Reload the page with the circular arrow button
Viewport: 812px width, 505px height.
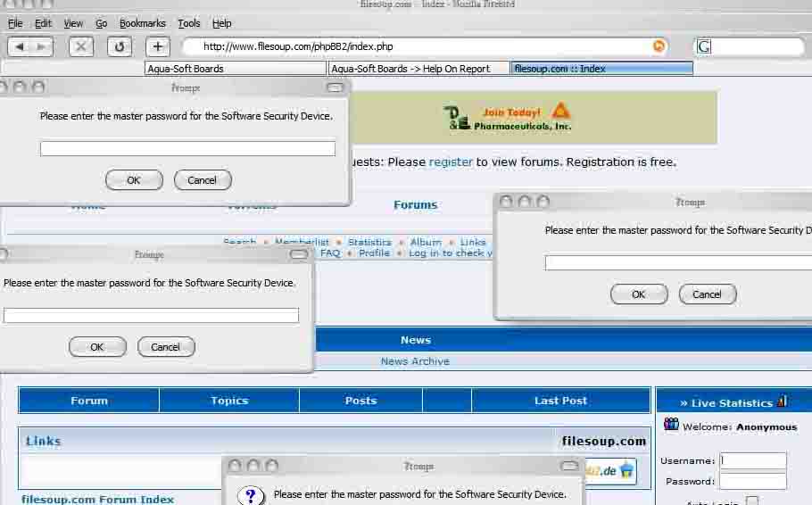pyautogui.click(x=120, y=46)
